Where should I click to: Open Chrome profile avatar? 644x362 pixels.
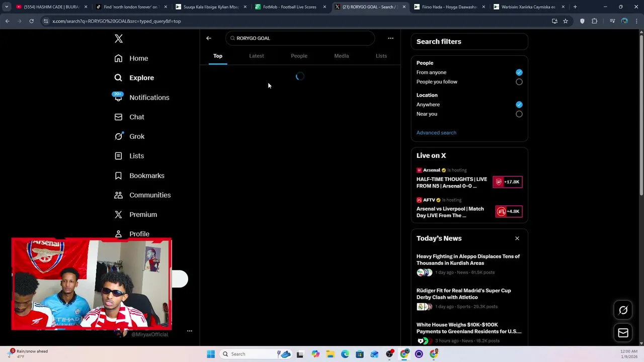(x=624, y=21)
